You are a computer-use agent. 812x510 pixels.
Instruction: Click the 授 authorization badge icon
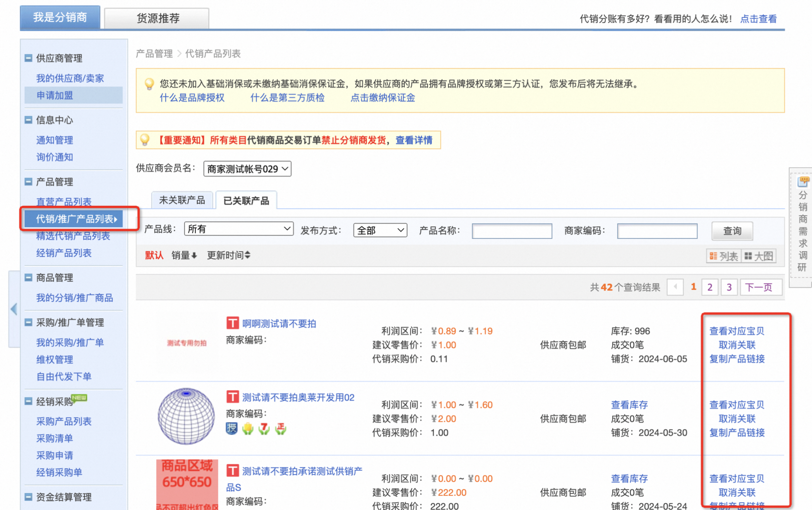pos(231,428)
